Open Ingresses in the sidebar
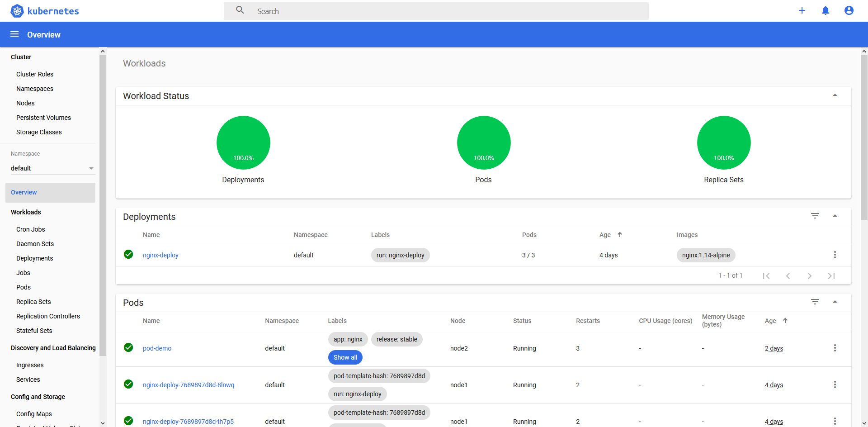This screenshot has height=427, width=868. click(x=30, y=365)
